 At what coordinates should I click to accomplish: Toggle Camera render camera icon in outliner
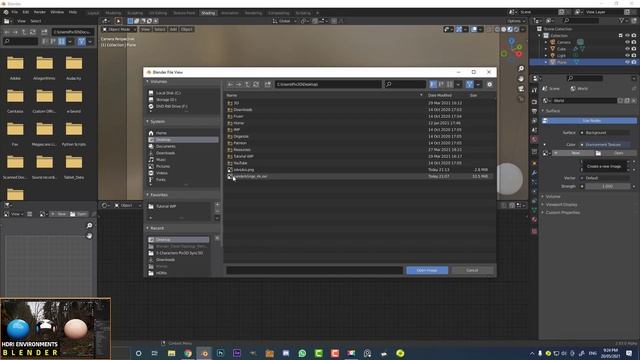pyautogui.click(x=634, y=42)
